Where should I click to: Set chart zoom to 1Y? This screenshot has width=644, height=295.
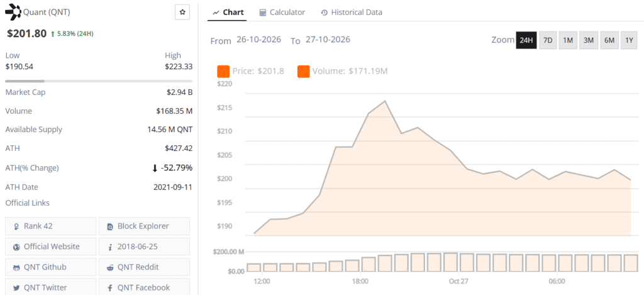coord(629,40)
